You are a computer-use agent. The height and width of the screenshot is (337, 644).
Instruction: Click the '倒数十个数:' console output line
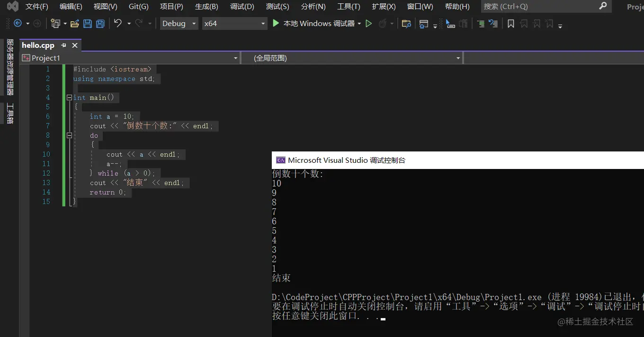coord(298,174)
